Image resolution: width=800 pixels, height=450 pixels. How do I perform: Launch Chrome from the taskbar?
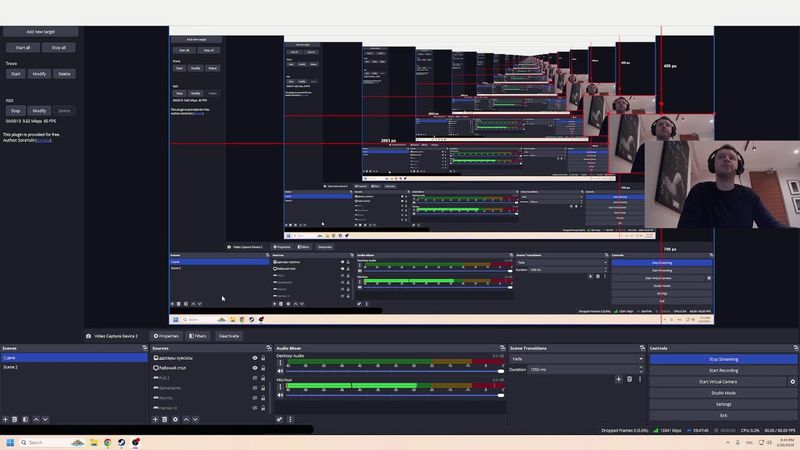(x=108, y=442)
